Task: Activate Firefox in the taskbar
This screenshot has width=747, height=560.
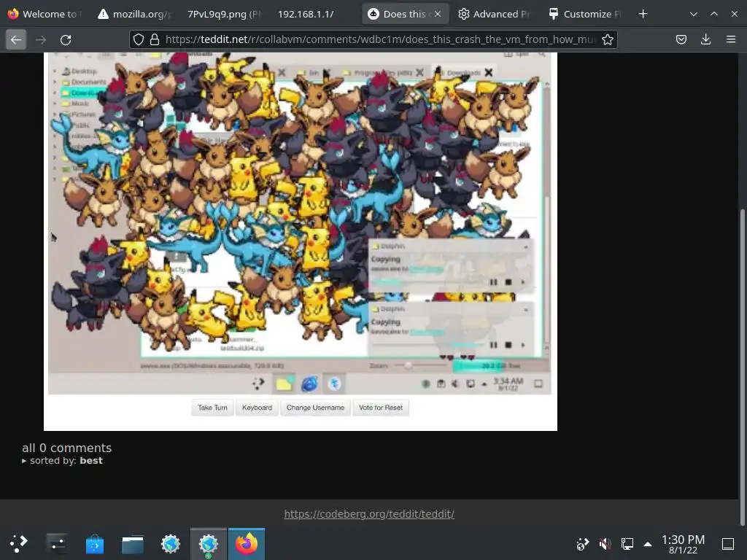Action: coord(247,544)
